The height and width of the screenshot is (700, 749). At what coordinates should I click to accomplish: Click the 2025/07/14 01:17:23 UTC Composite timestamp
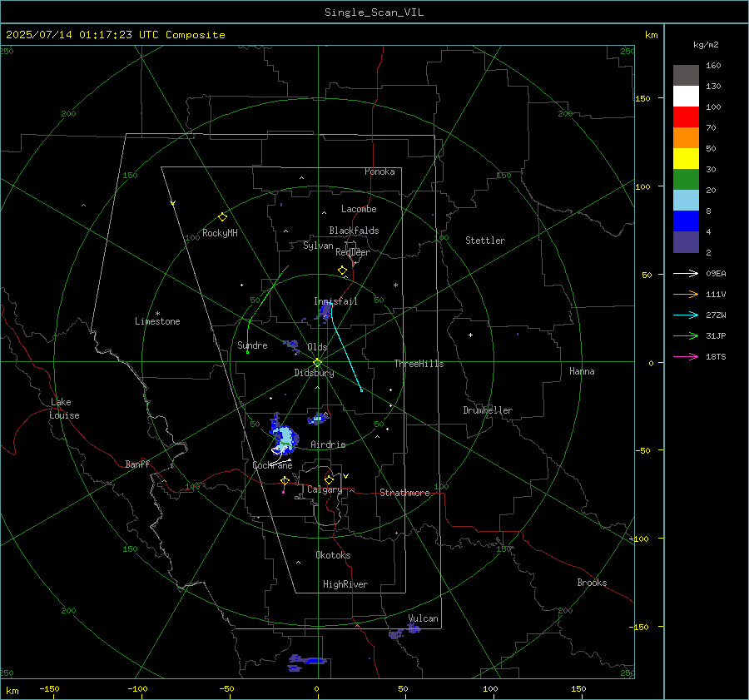(116, 35)
